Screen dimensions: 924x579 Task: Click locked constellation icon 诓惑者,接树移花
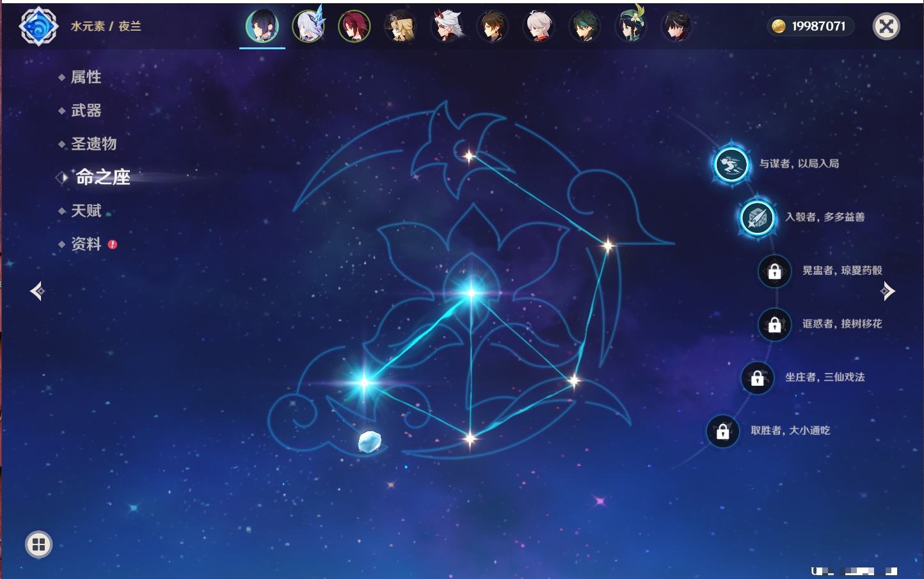[x=774, y=324]
